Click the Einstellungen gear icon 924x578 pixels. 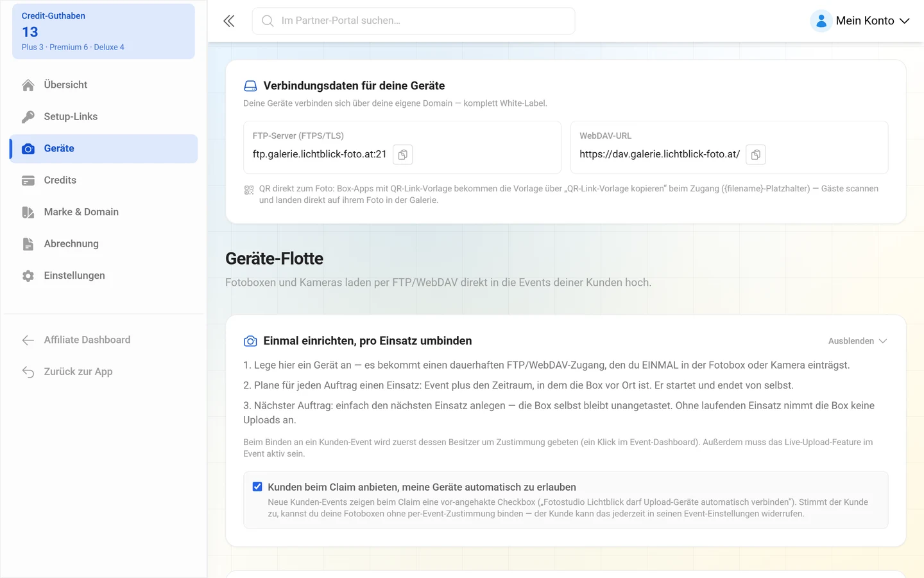pos(28,276)
